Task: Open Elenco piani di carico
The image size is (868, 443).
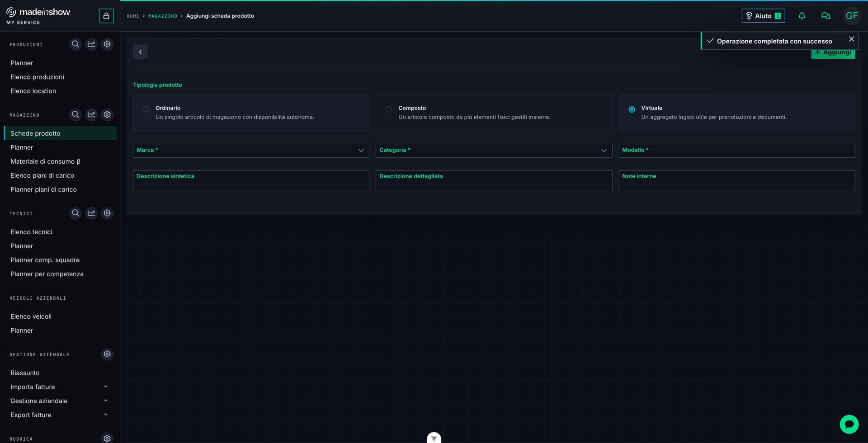Action: tap(42, 175)
